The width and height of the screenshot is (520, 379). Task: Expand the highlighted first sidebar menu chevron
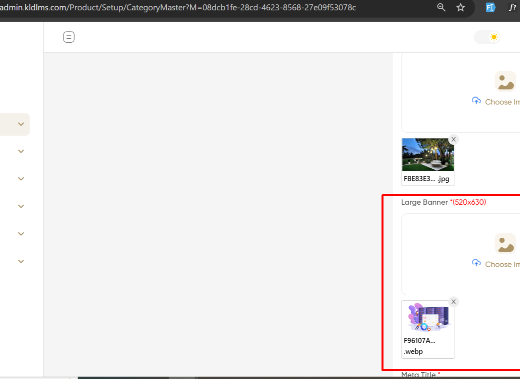click(x=21, y=124)
